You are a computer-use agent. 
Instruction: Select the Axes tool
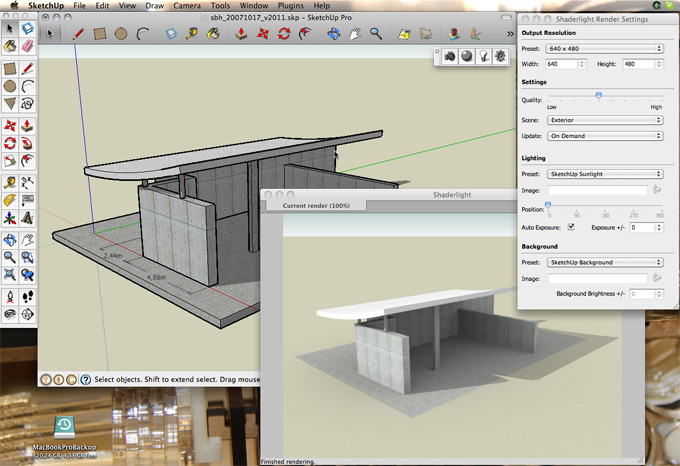click(x=10, y=218)
